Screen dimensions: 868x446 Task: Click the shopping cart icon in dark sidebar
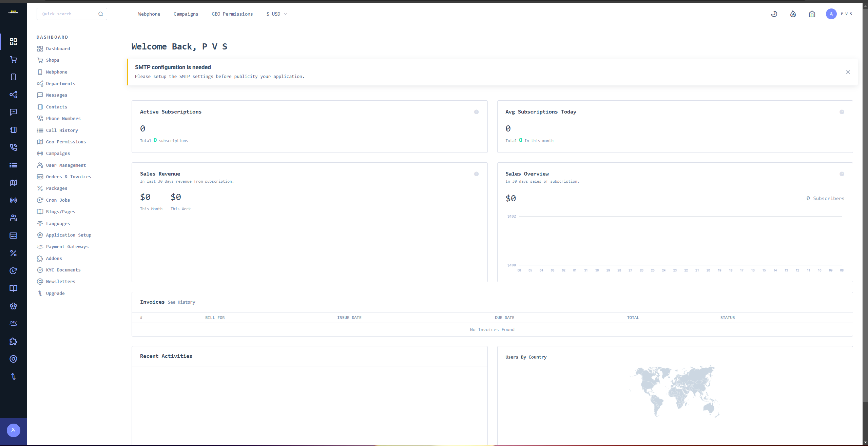[x=13, y=60]
